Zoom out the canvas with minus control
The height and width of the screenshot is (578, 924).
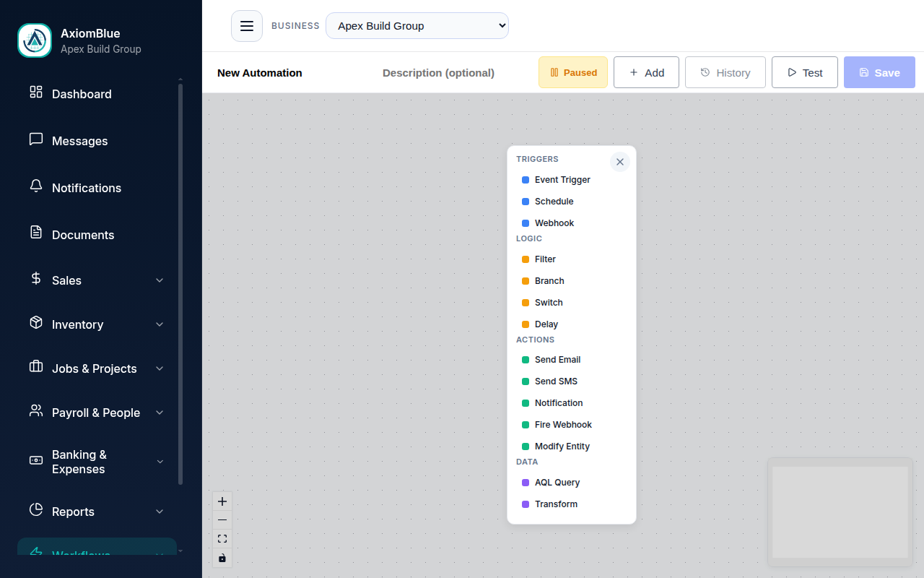(x=222, y=520)
